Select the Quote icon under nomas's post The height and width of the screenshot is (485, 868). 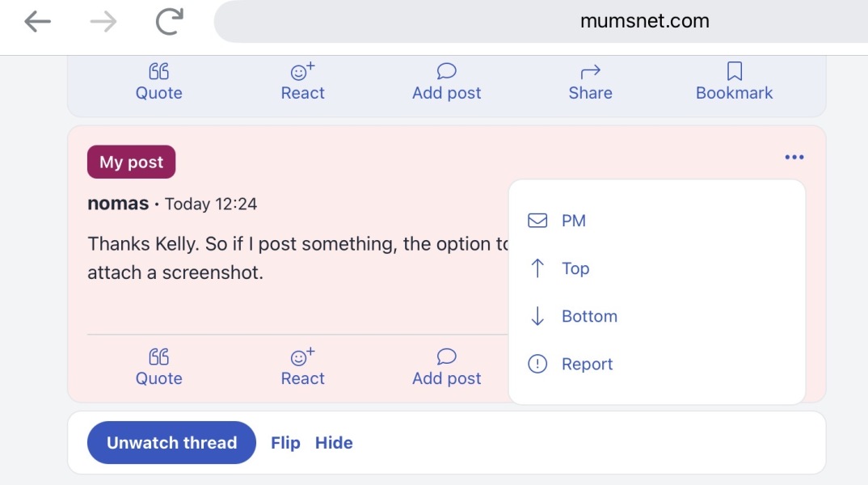pos(158,356)
